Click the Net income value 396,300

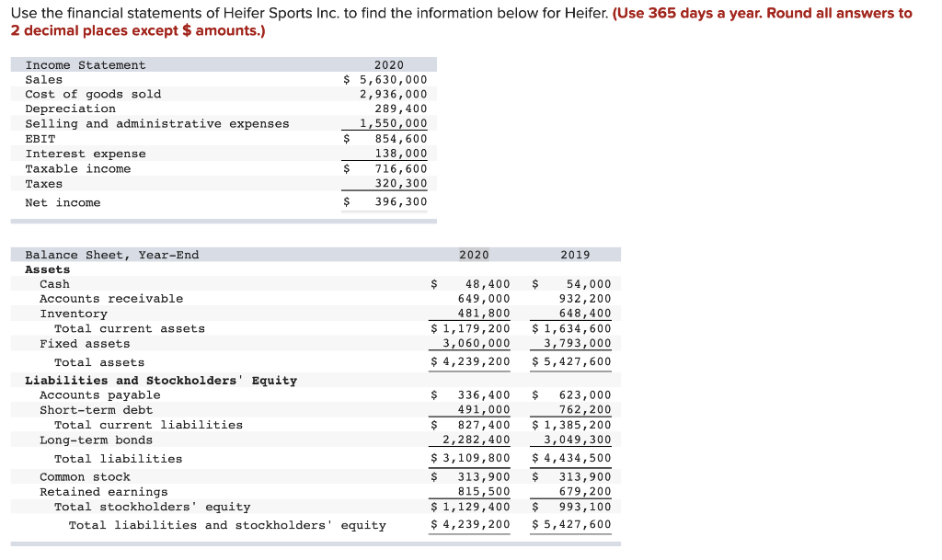[x=401, y=201]
